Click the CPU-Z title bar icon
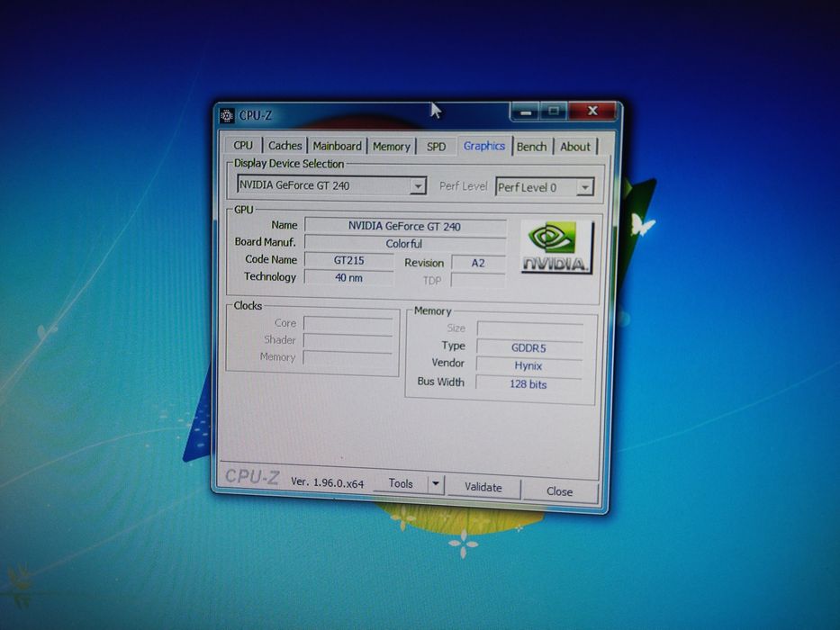 (227, 116)
